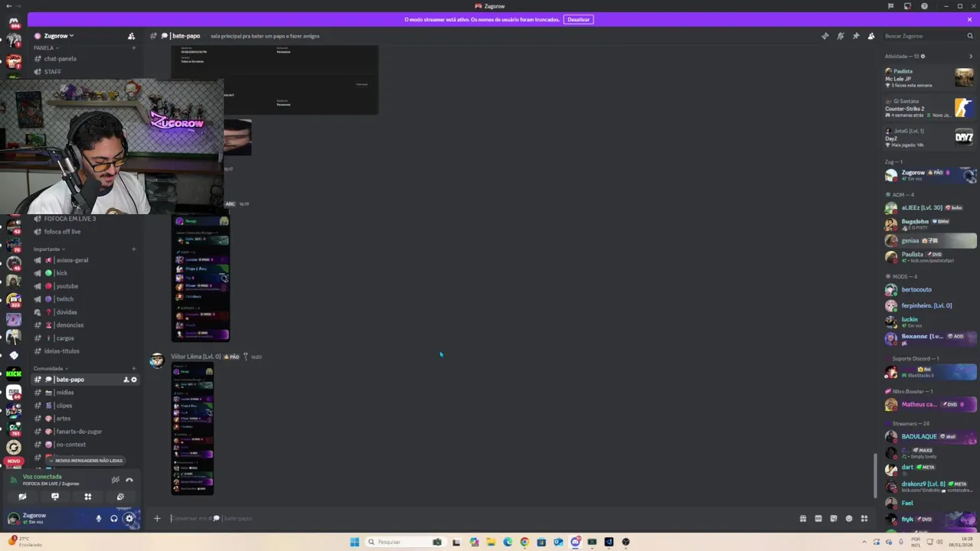Collapse the PANELA category
Image resolution: width=980 pixels, height=551 pixels.
click(45, 47)
